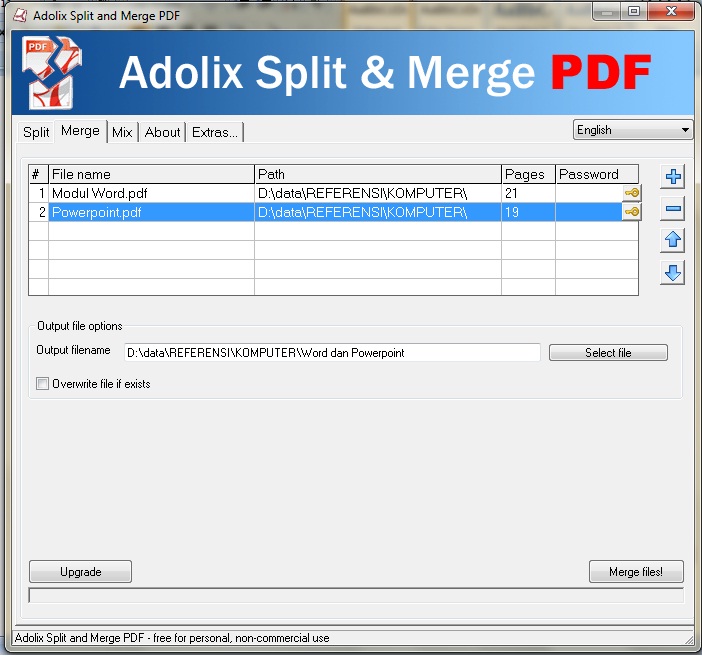702x656 pixels.
Task: Enable Overwrite file if exists checkbox
Action: tap(42, 383)
